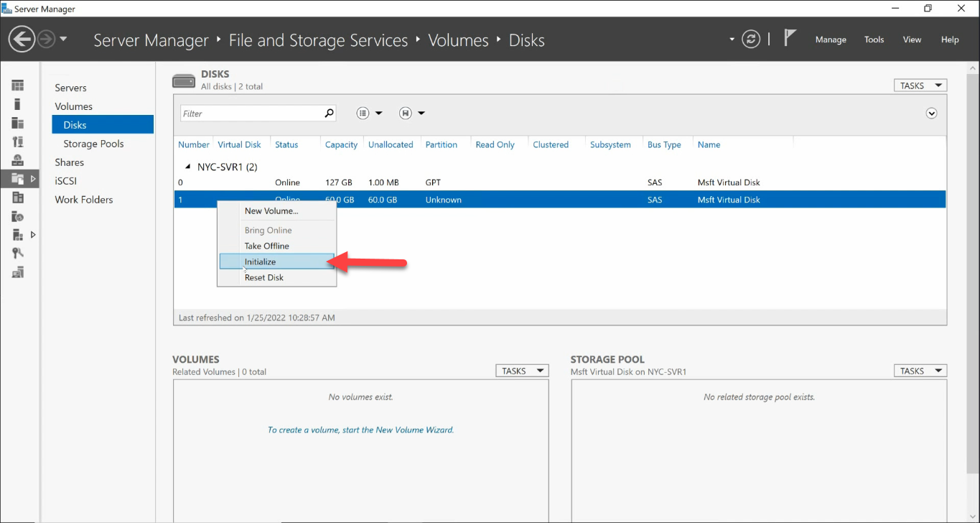Open DISKS panel TASKS dropdown

tap(920, 85)
